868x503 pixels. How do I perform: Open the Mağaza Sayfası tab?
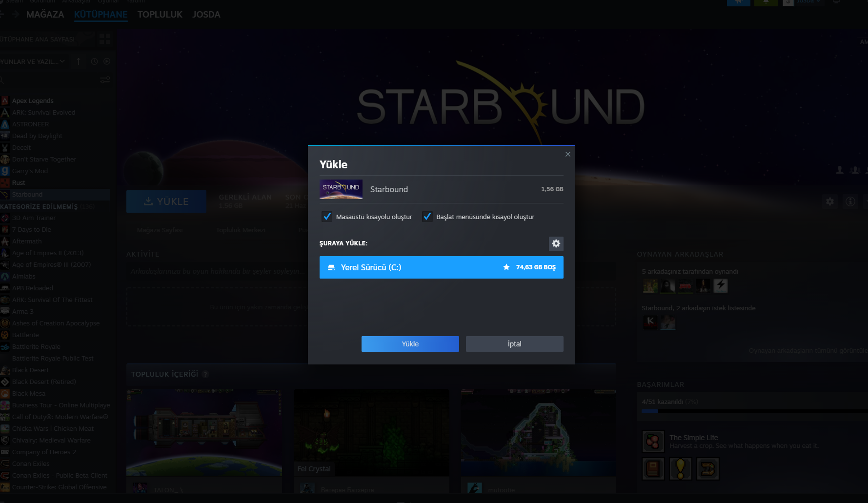[160, 230]
